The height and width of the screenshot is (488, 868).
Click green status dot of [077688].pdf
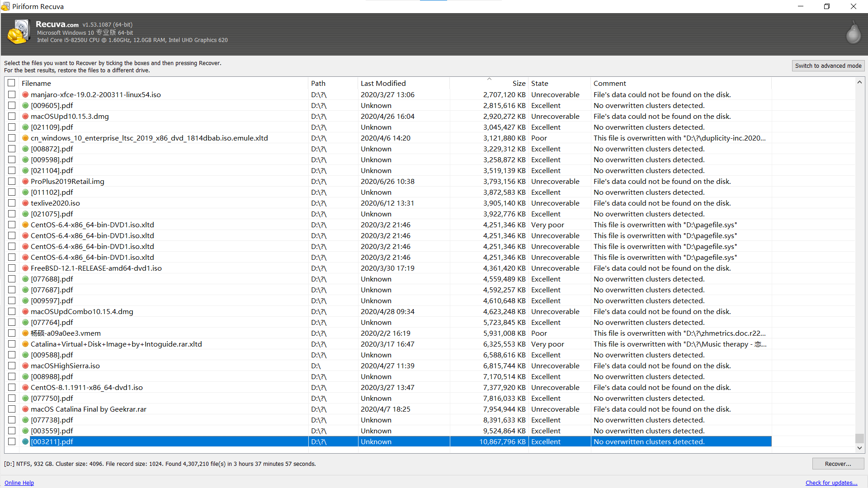pos(25,279)
